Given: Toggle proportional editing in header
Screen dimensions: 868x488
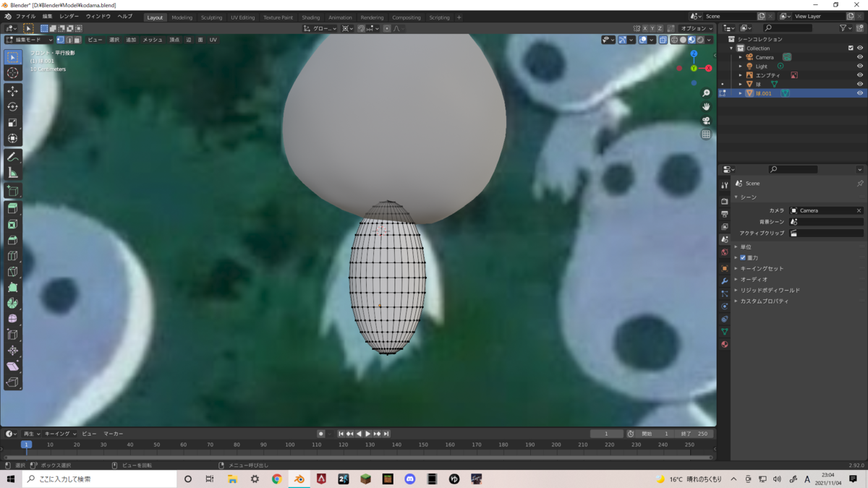Looking at the screenshot, I should pyautogui.click(x=387, y=28).
